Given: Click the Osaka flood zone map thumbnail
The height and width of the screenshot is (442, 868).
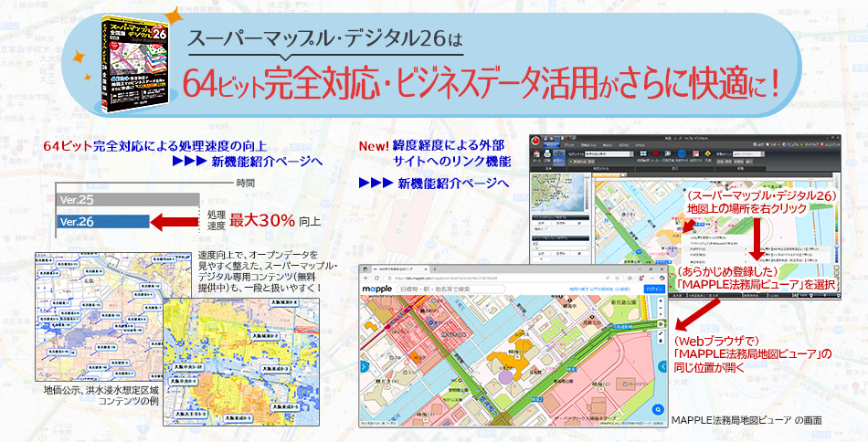Looking at the screenshot, I should (x=241, y=362).
